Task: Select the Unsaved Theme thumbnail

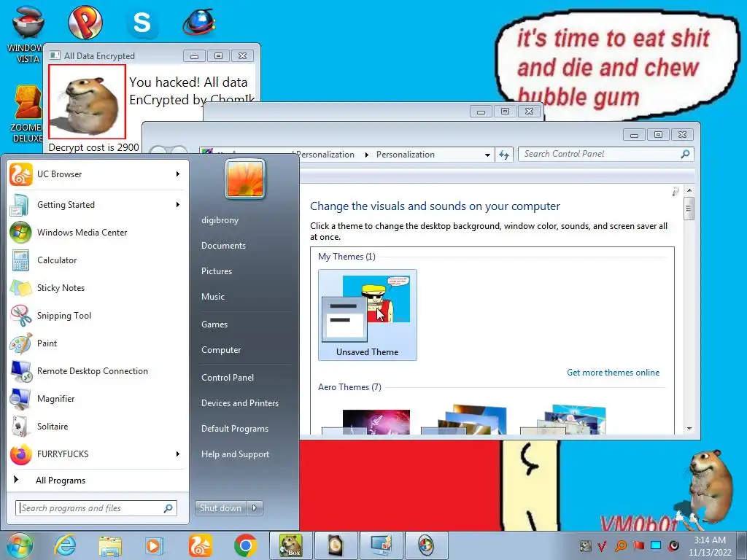Action: 368,315
